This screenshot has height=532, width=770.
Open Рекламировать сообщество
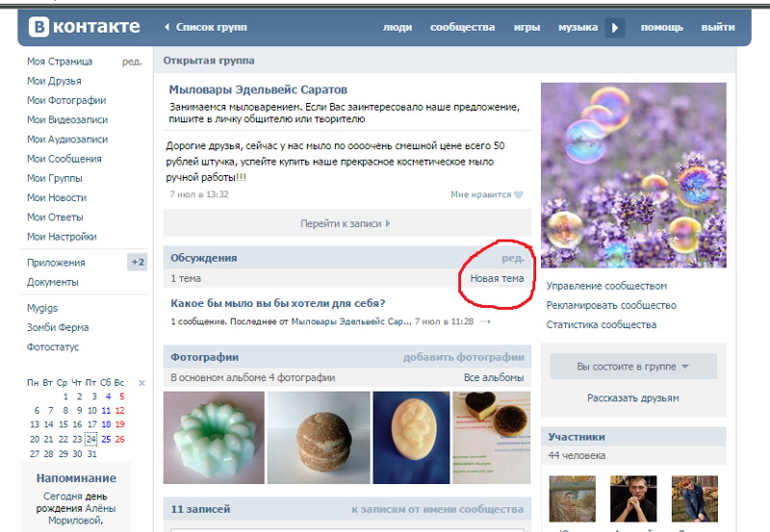611,305
